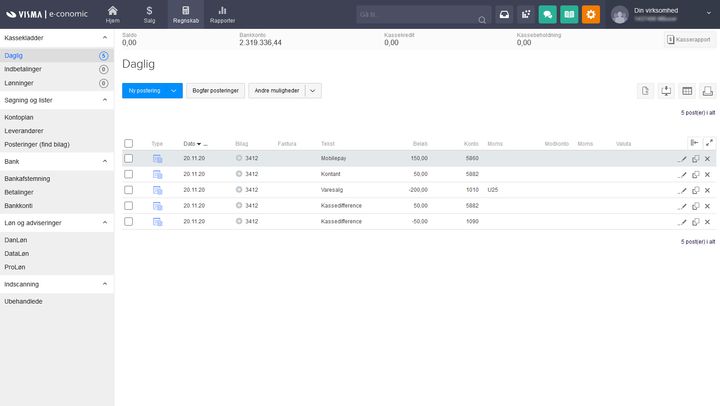Viewport: 720px width, 406px height.
Task: Go to the Salg top menu
Action: 149,13
